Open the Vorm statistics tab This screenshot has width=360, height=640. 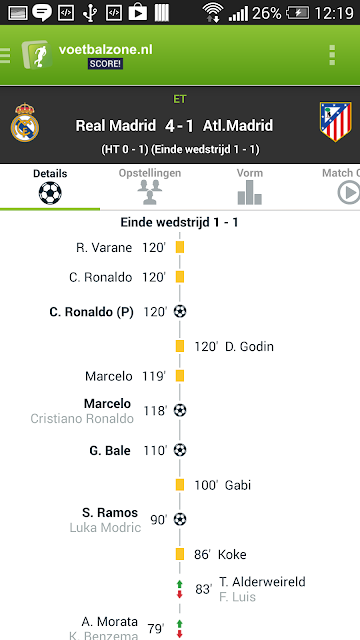click(x=249, y=187)
